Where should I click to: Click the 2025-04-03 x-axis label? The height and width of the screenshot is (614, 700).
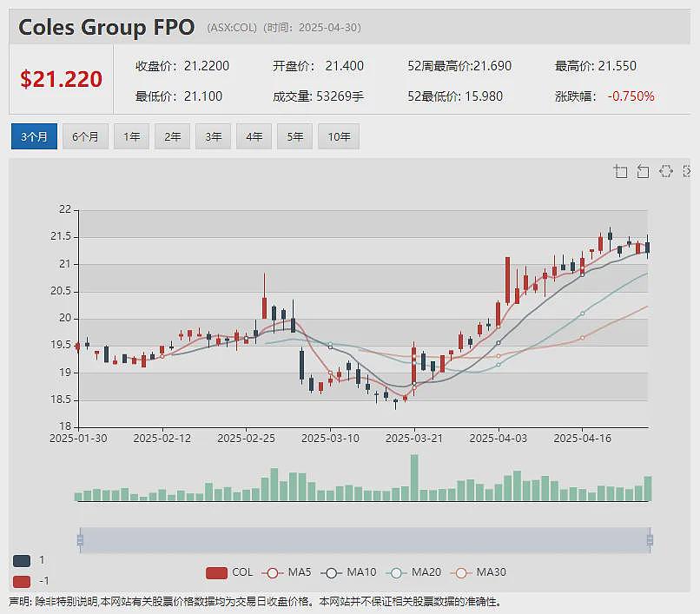[499, 439]
